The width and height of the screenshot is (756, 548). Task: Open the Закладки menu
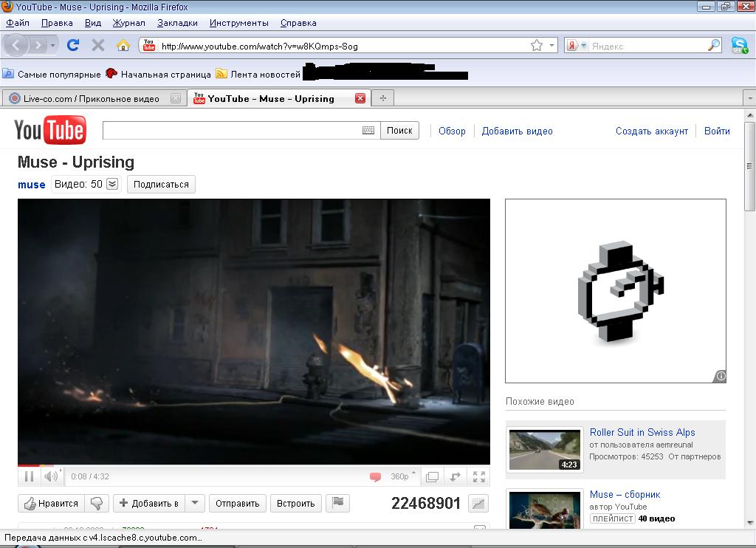pyautogui.click(x=177, y=23)
